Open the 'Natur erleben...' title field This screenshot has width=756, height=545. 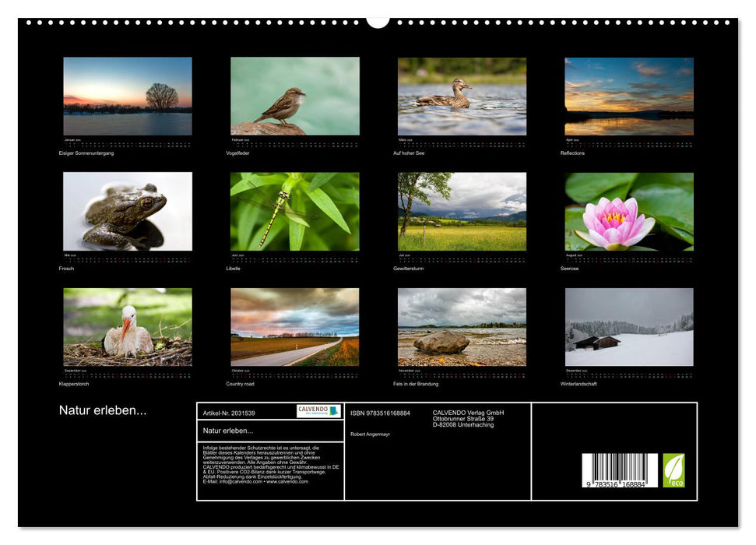point(228,430)
